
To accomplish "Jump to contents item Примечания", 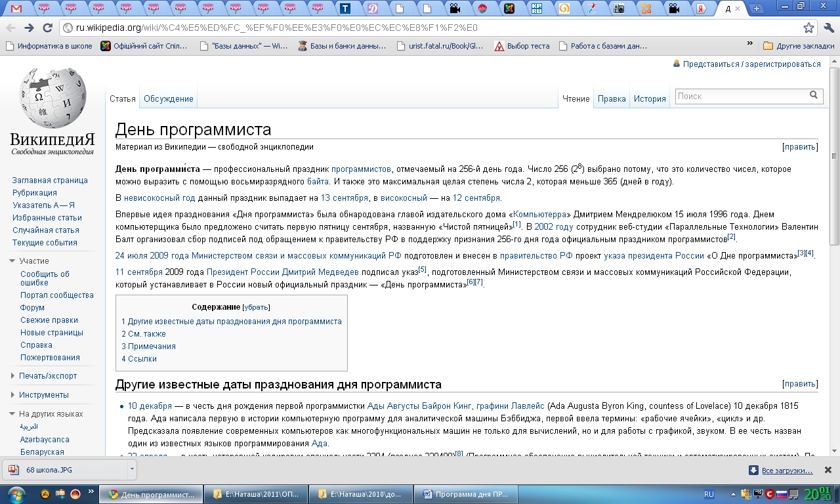I will click(148, 346).
